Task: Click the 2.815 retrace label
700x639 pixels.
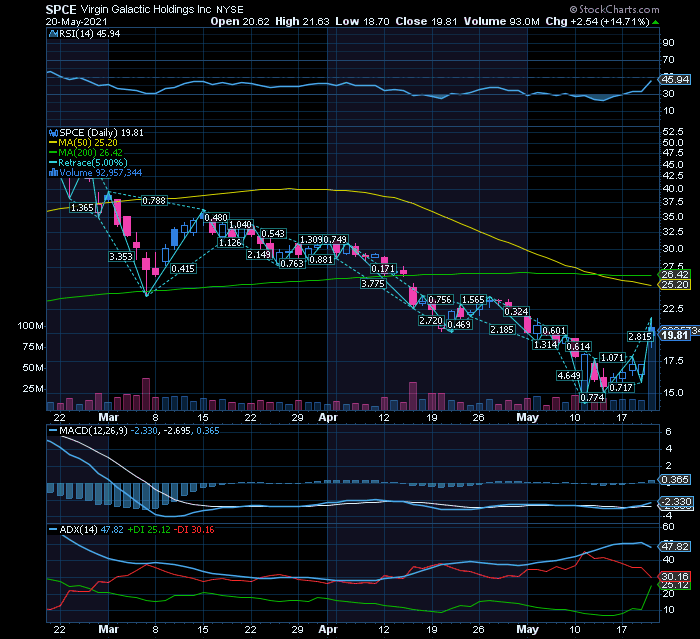Action: coord(640,337)
